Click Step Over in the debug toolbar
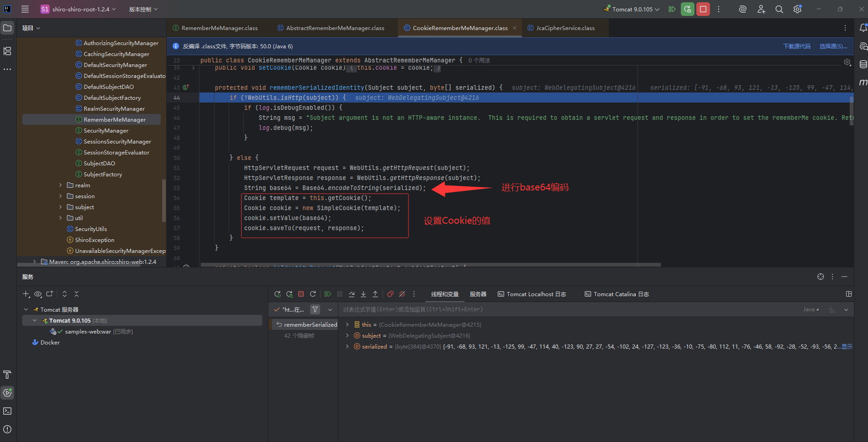868x442 pixels. pyautogui.click(x=352, y=294)
